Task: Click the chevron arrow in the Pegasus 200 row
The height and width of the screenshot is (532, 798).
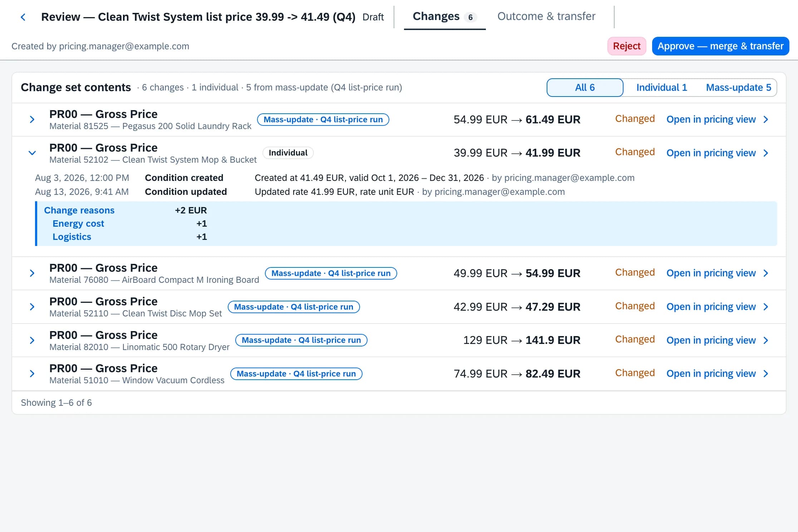Action: tap(766, 119)
